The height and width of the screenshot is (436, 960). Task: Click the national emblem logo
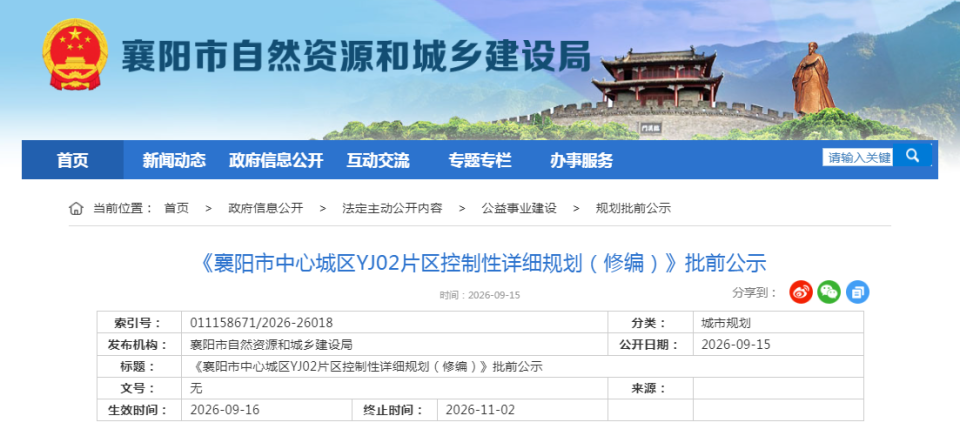[75, 54]
